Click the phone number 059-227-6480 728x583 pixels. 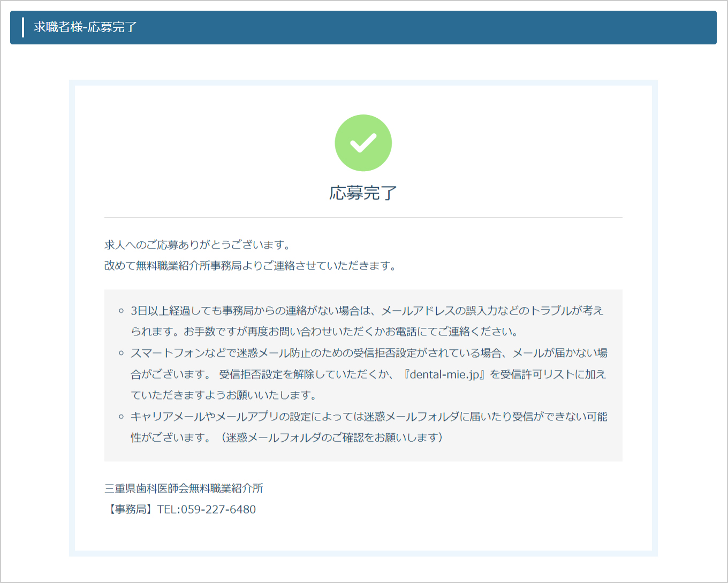click(x=218, y=510)
